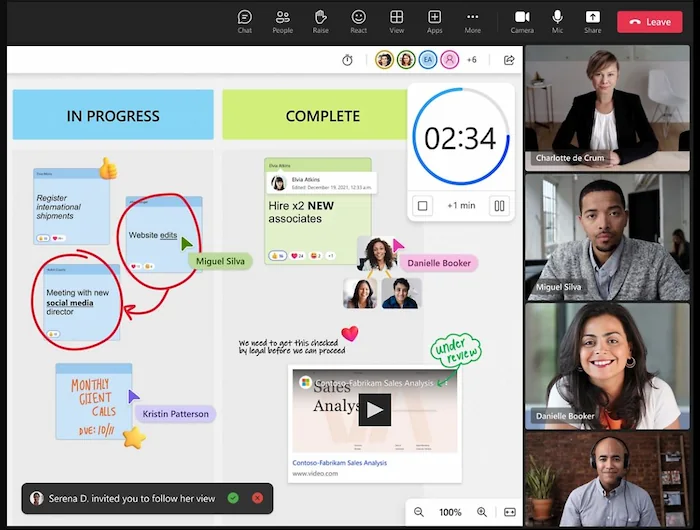Click the Danielle Booker cursor label

click(x=439, y=263)
